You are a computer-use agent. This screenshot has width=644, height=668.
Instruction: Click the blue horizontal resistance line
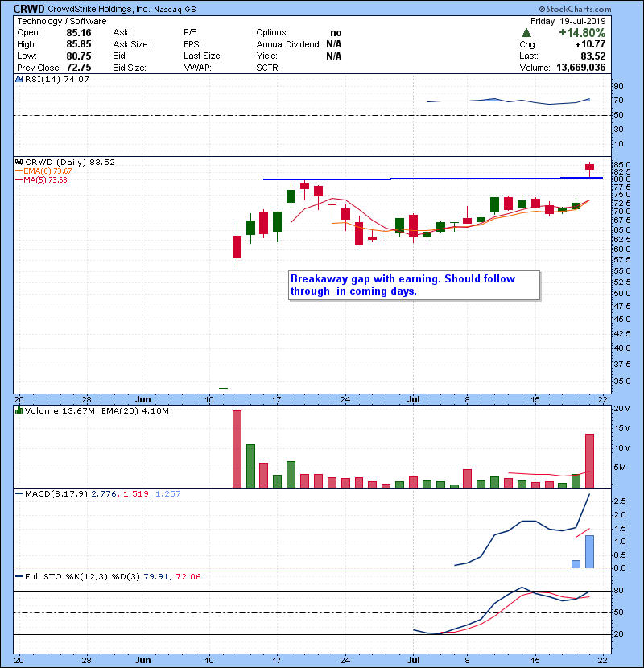pyautogui.click(x=433, y=179)
